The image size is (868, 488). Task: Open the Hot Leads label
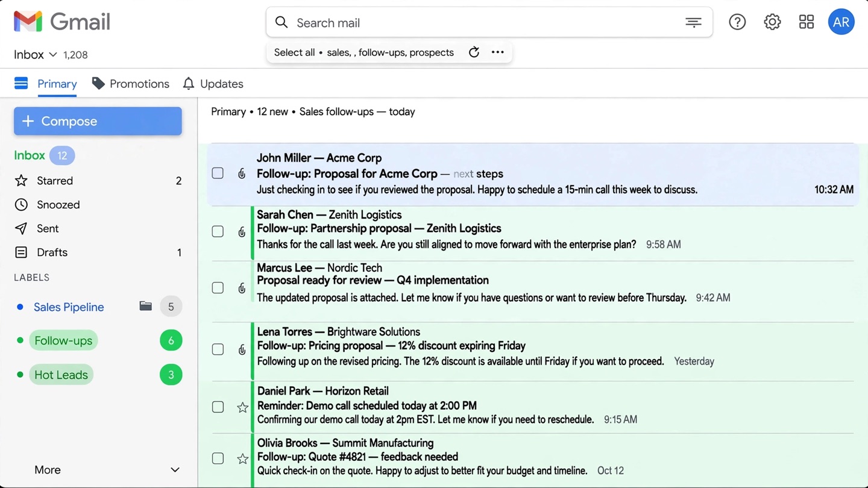click(61, 375)
